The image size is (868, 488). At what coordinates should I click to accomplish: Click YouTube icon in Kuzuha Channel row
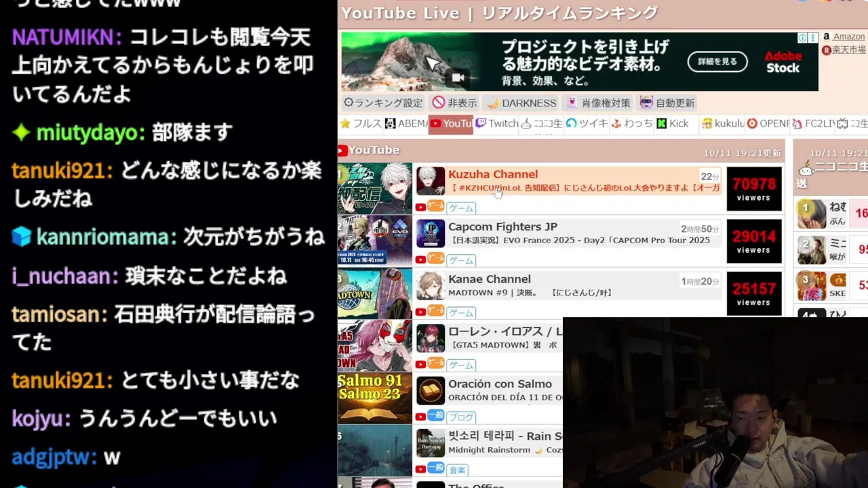420,207
